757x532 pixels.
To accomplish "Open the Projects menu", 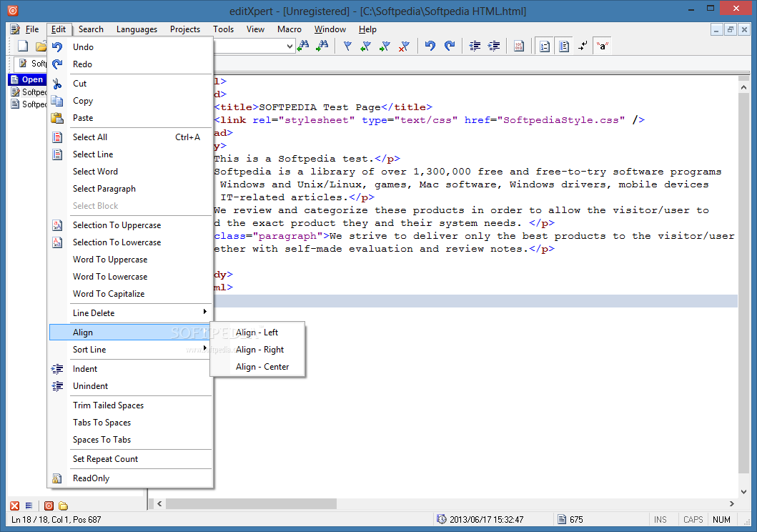I will click(185, 29).
